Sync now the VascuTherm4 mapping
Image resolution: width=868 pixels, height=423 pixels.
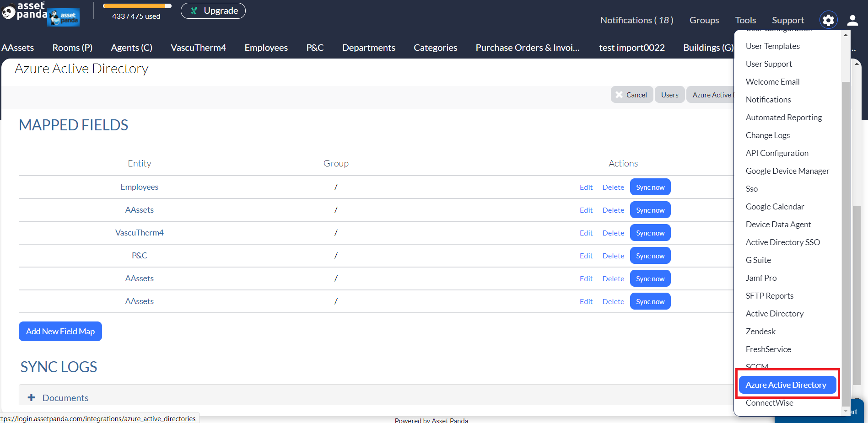(650, 233)
